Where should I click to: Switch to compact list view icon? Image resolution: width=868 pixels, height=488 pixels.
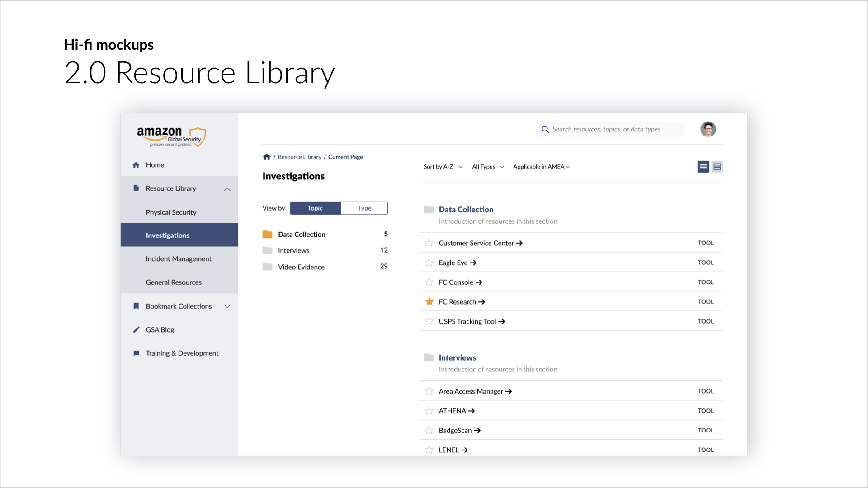(703, 167)
